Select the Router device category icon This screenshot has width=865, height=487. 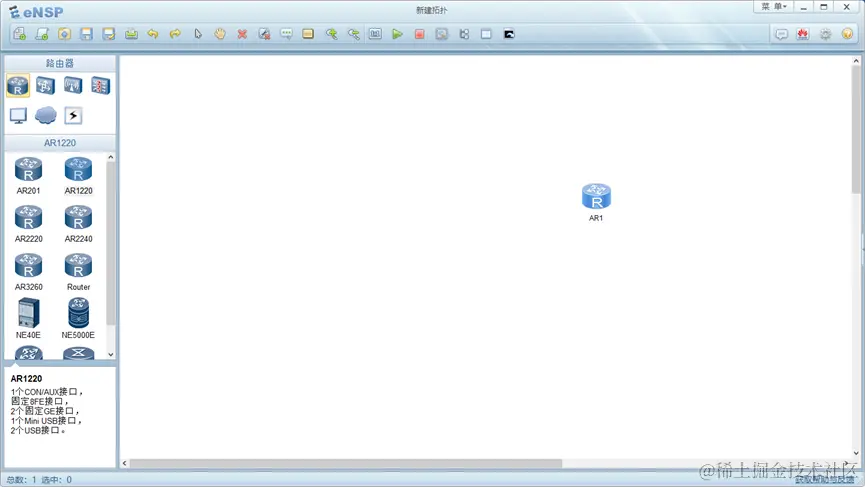pyautogui.click(x=18, y=85)
